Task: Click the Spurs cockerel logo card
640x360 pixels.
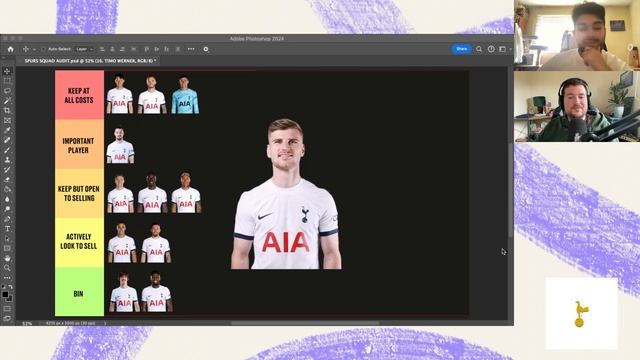Action: point(582,313)
